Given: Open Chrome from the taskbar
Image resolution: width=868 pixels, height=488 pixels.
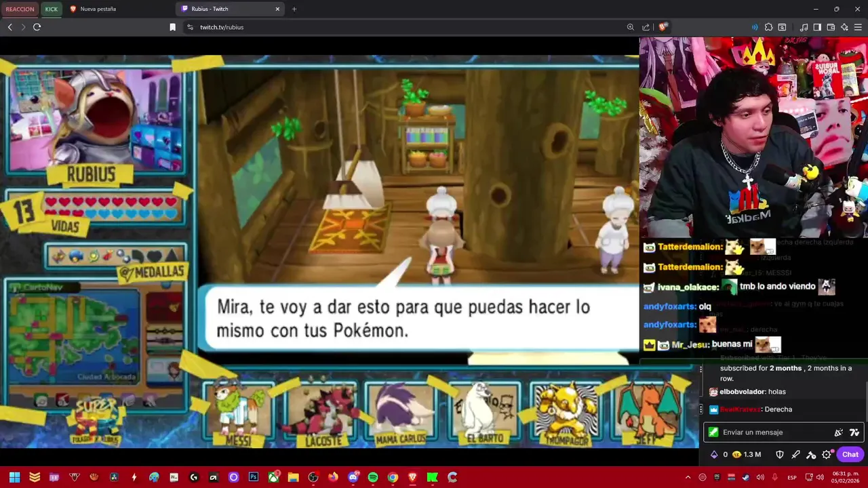Looking at the screenshot, I should pyautogui.click(x=393, y=477).
